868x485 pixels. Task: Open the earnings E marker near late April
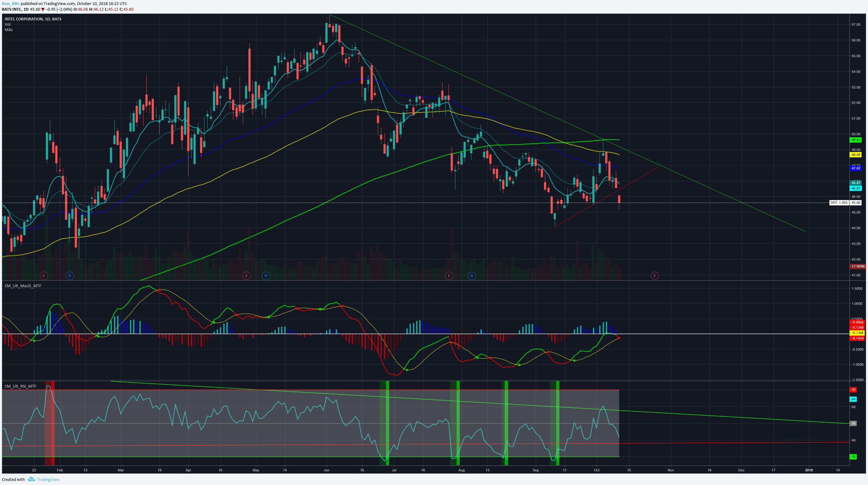[247, 276]
